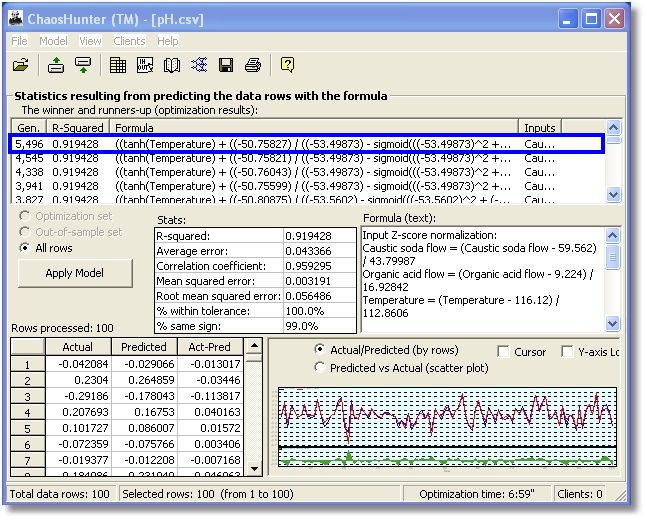Click the Gen. column header
The image size is (645, 519).
coord(29,128)
